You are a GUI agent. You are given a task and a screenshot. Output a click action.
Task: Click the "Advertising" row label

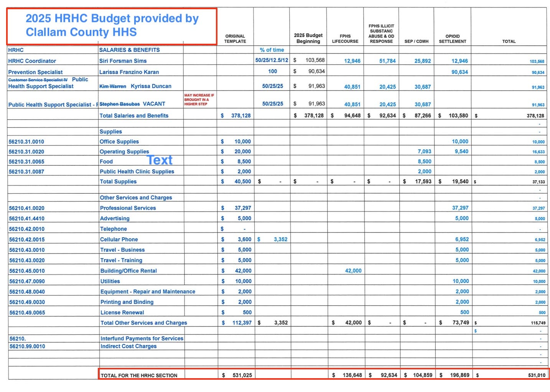pos(115,218)
